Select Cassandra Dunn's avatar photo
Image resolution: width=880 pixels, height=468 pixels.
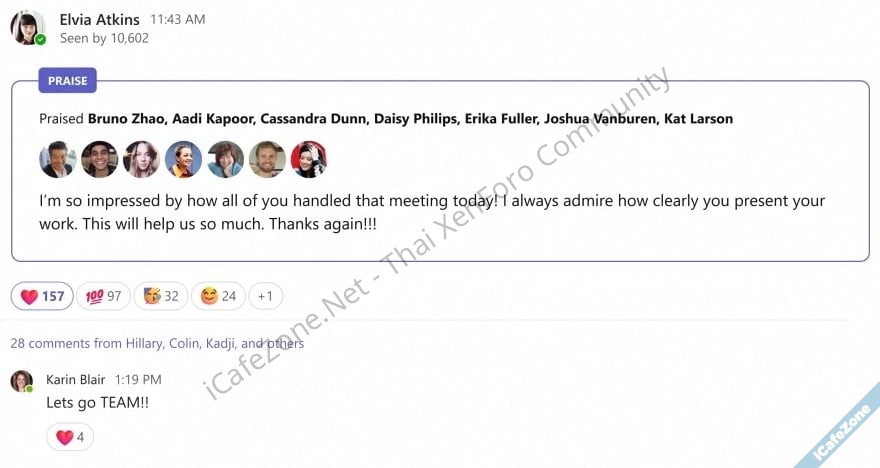tap(141, 159)
